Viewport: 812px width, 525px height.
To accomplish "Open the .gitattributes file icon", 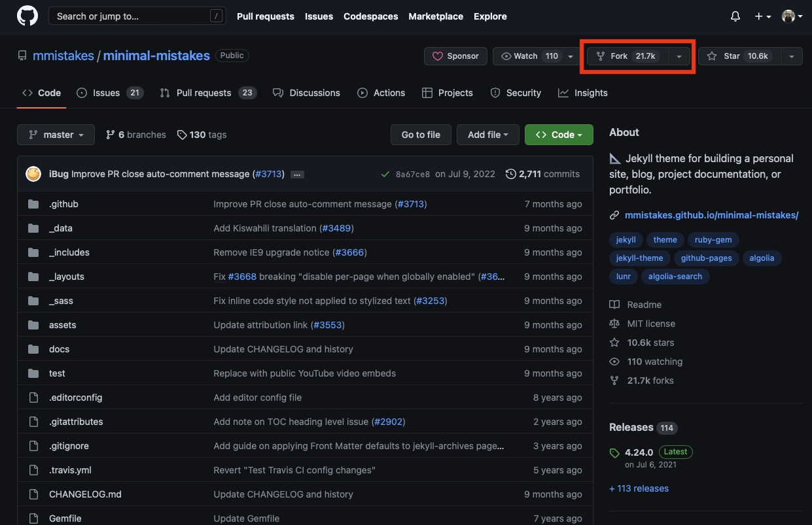I will (x=33, y=422).
